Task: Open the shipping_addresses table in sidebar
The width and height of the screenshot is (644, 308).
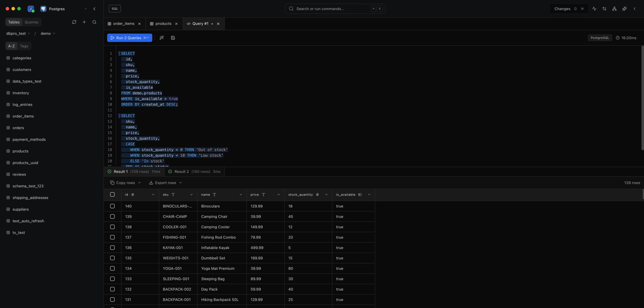Action: [30, 198]
